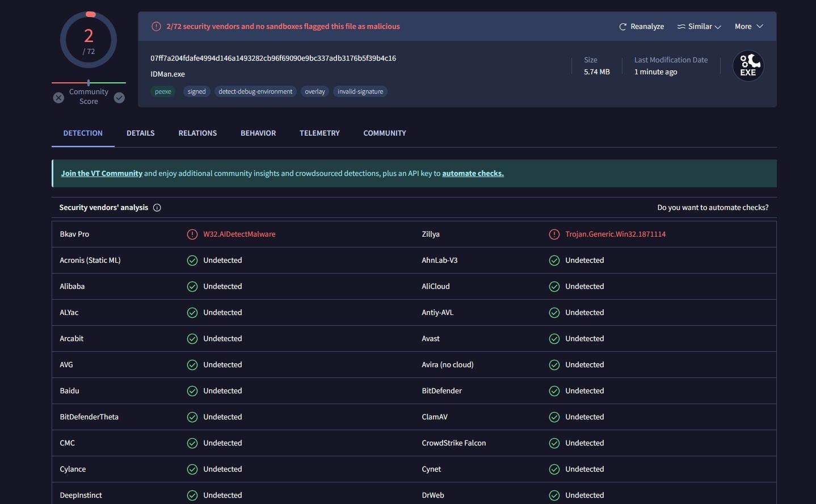Click the undetected check icon in the CrowdStrike Falcon row

coord(554,443)
